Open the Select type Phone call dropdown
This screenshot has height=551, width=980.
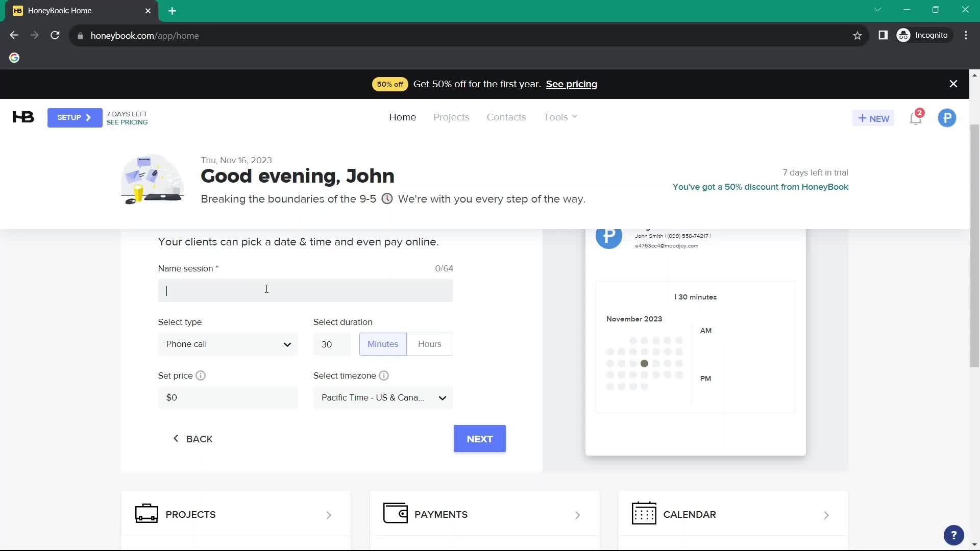228,344
